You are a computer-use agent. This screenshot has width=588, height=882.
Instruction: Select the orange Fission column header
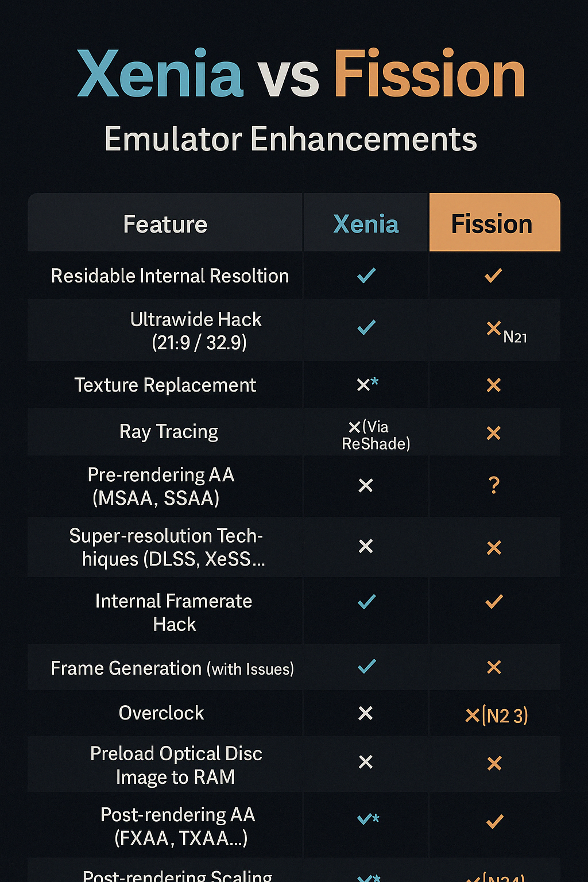pyautogui.click(x=494, y=223)
